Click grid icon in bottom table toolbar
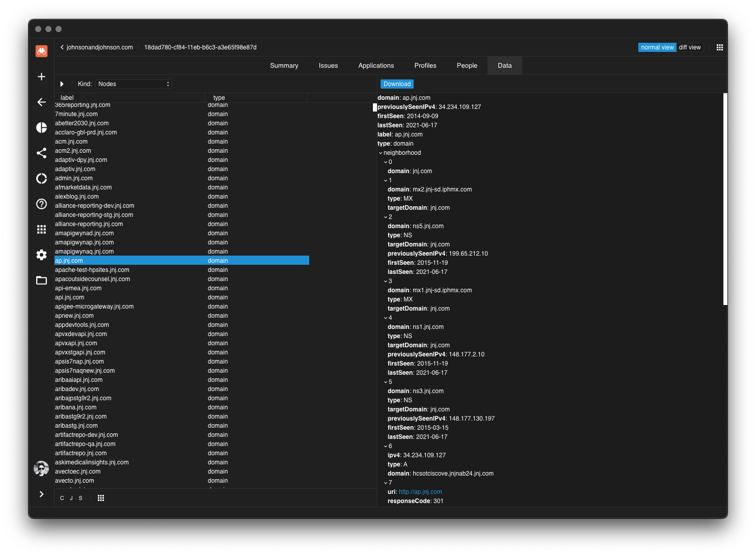 point(101,498)
